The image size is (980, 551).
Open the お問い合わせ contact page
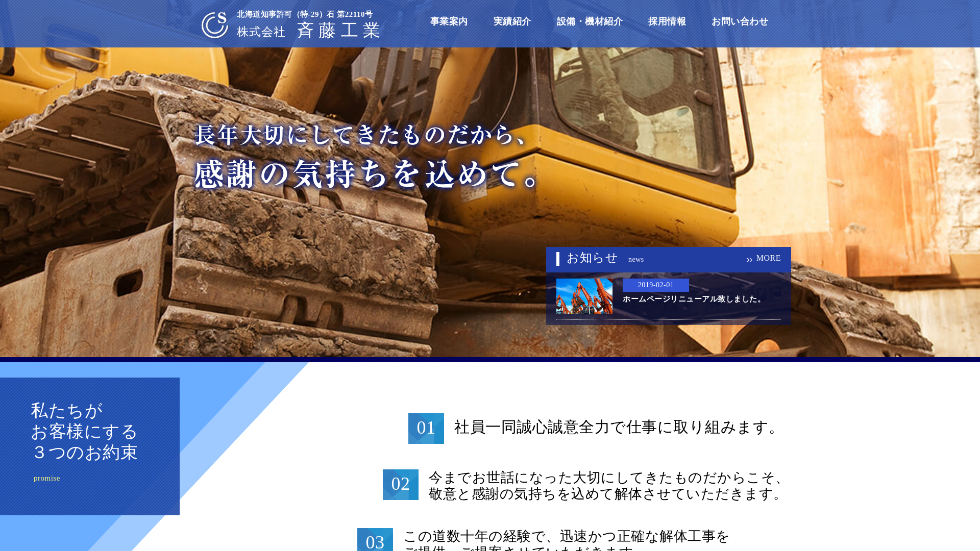[x=740, y=22]
